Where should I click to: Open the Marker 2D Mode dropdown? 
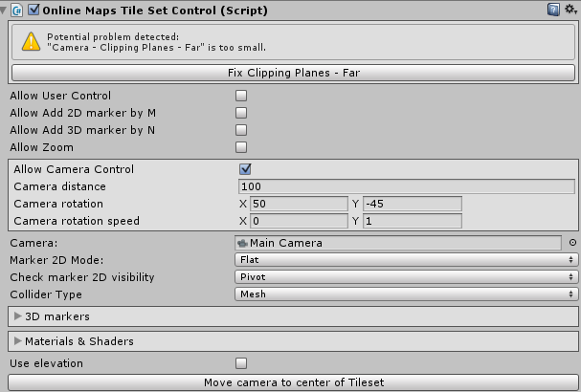click(x=406, y=260)
